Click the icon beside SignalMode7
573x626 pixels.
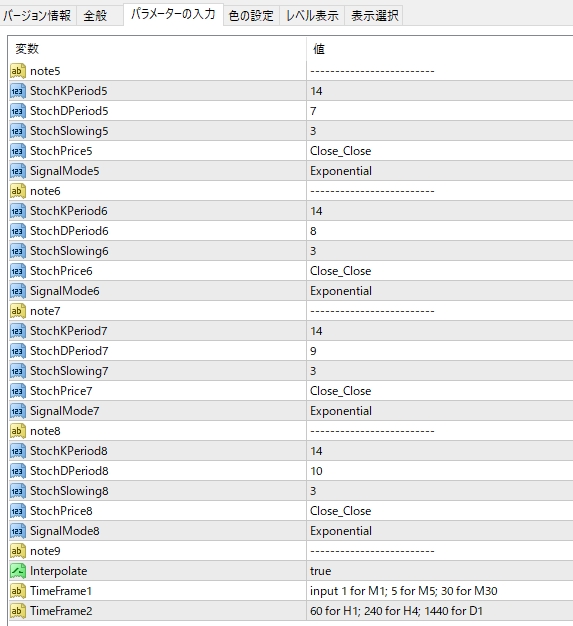(18, 411)
